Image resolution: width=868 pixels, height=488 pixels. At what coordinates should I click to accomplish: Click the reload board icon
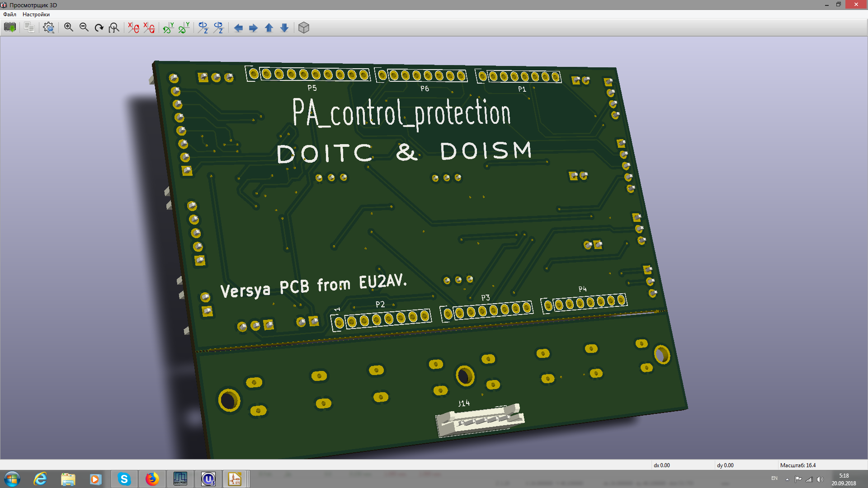9,28
